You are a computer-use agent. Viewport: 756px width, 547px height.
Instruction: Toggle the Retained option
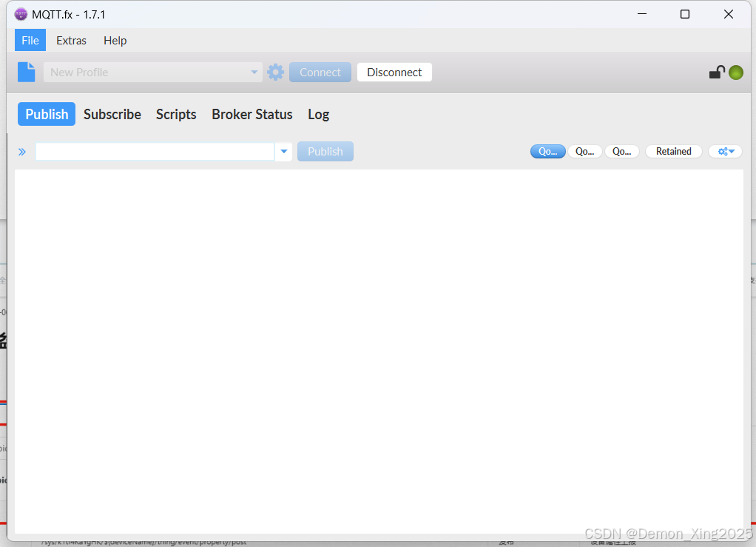point(674,152)
